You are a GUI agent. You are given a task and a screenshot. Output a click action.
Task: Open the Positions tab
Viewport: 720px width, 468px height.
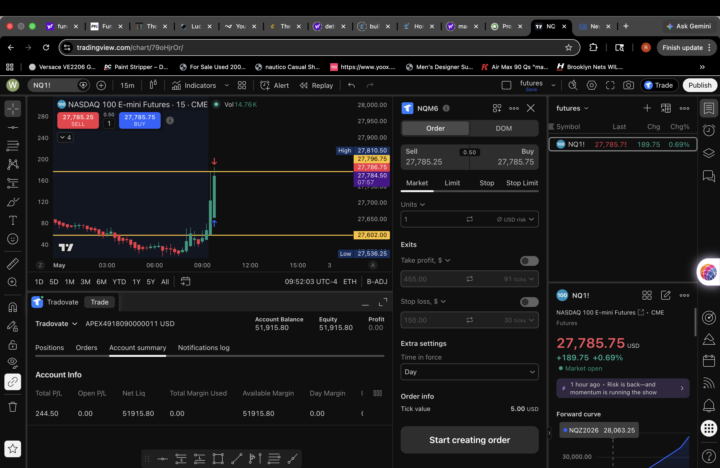(x=50, y=348)
